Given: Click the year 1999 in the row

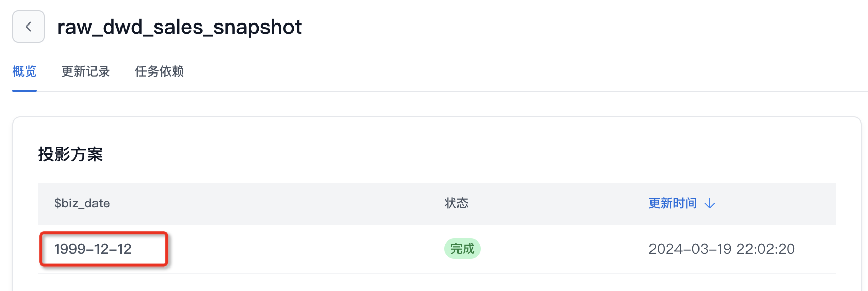Looking at the screenshot, I should [x=70, y=249].
